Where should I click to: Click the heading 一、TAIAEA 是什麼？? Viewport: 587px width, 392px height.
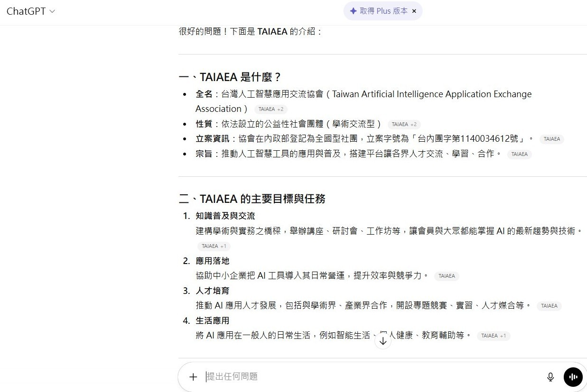(230, 77)
